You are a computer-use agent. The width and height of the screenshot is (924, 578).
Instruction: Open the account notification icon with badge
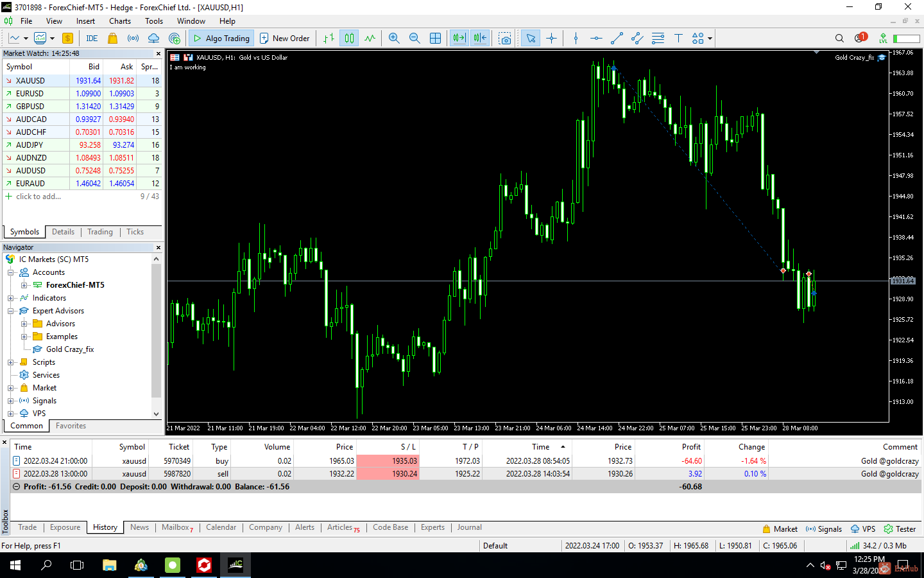pyautogui.click(x=860, y=37)
